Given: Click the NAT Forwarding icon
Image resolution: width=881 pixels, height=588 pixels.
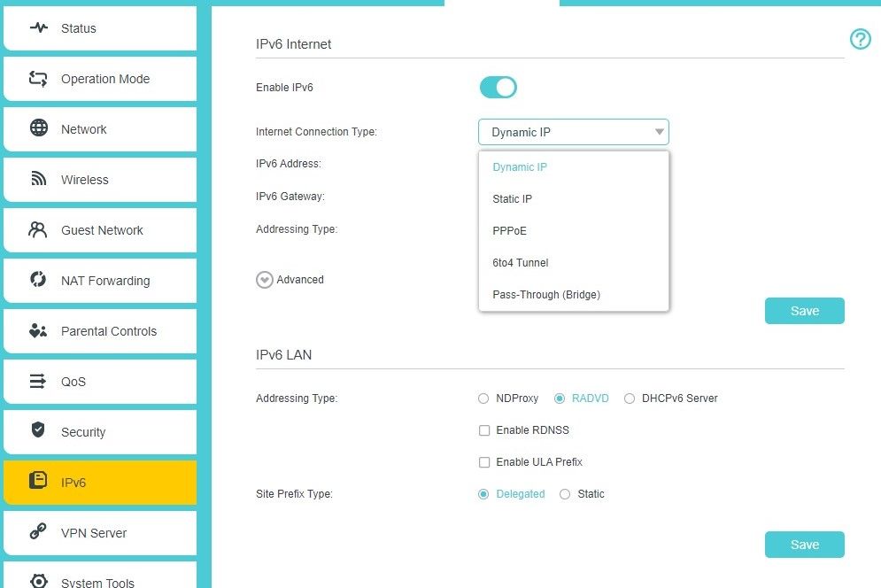Looking at the screenshot, I should pyautogui.click(x=37, y=281).
